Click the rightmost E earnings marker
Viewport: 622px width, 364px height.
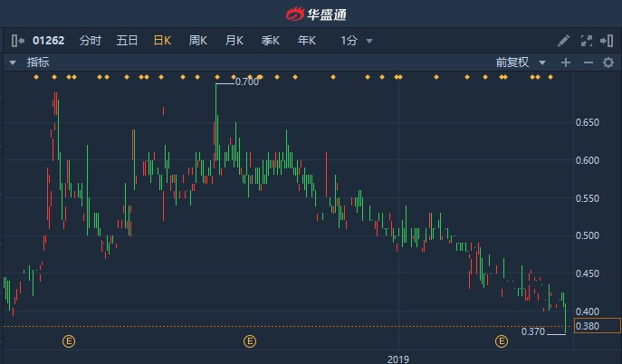click(x=501, y=341)
